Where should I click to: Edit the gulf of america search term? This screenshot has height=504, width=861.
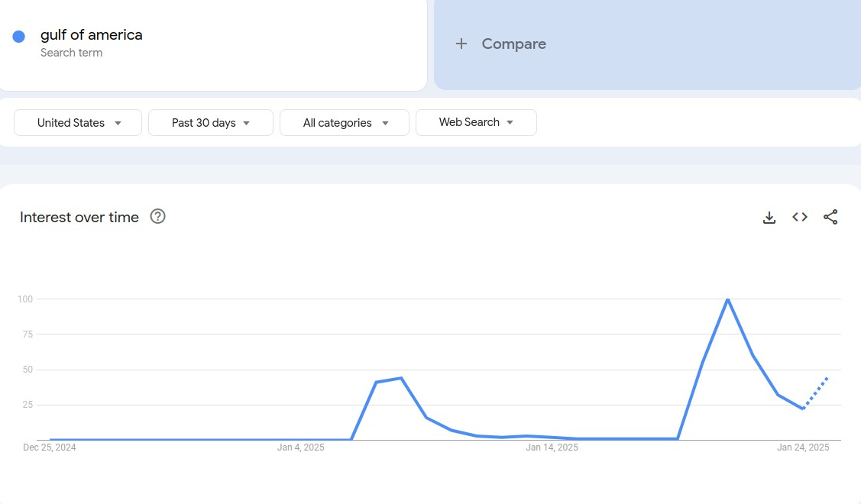91,34
